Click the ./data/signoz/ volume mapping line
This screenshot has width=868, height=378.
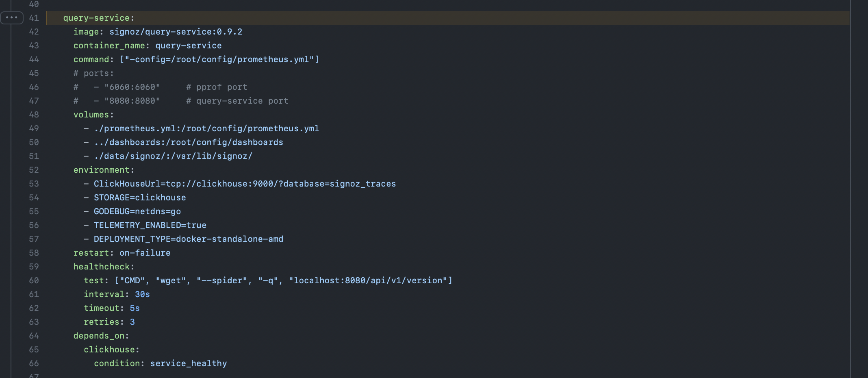173,156
